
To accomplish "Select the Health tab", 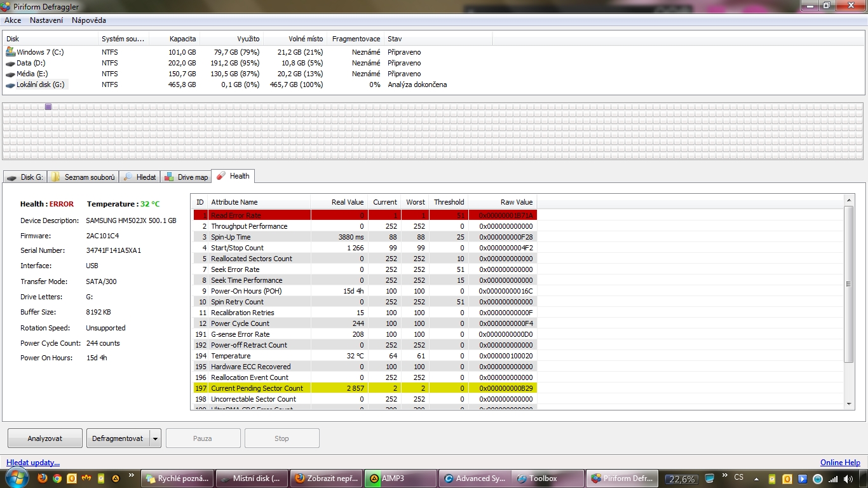I will (233, 176).
